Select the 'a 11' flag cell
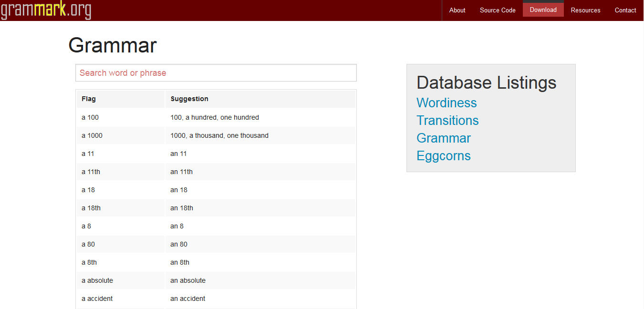 [x=121, y=154]
